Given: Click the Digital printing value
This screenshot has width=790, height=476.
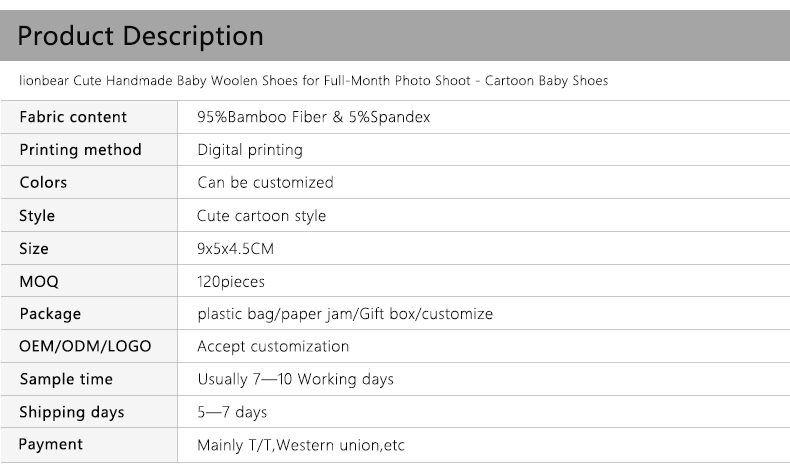Looking at the screenshot, I should tap(250, 150).
